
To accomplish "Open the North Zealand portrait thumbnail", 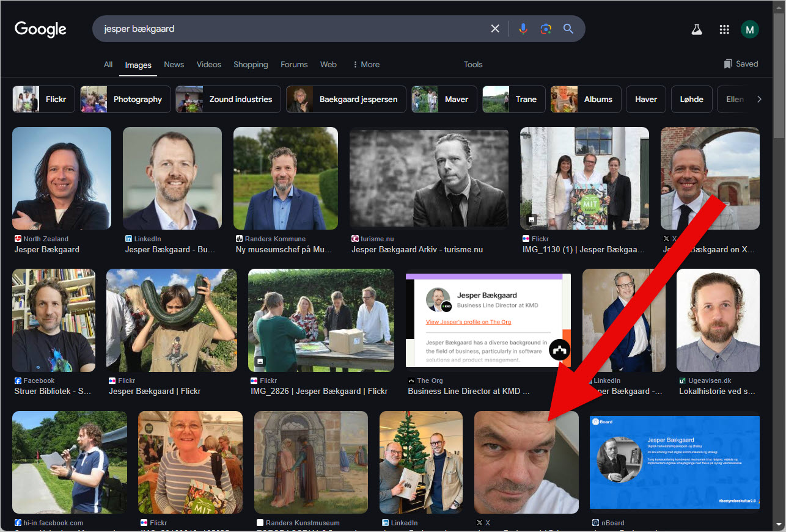I will point(62,178).
